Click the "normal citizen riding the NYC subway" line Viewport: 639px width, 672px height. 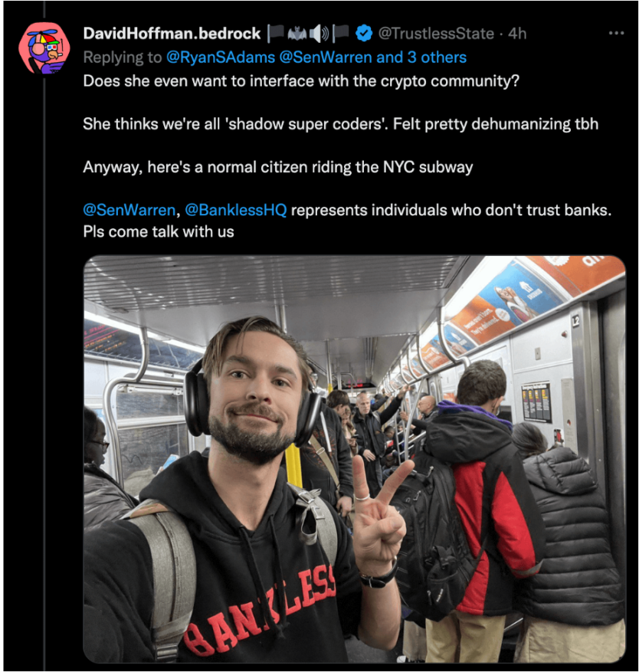(277, 166)
